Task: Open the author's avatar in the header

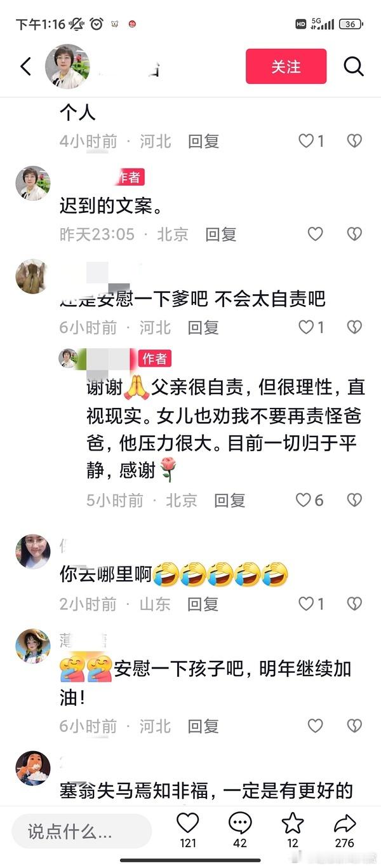Action: click(x=67, y=66)
